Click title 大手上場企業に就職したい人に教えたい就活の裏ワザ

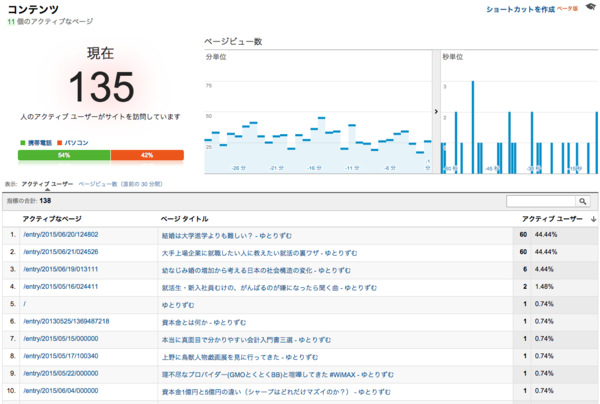pyautogui.click(x=259, y=253)
